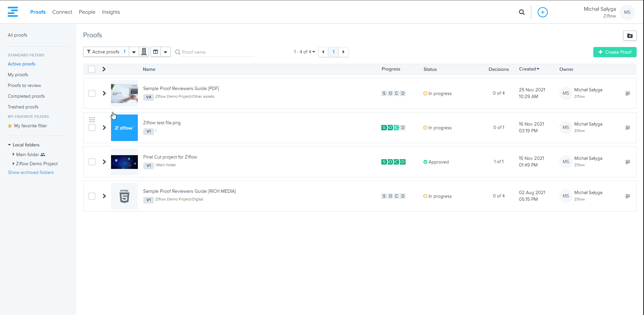
Task: Open Final Cut project for Ziflow proof
Action: click(x=170, y=157)
